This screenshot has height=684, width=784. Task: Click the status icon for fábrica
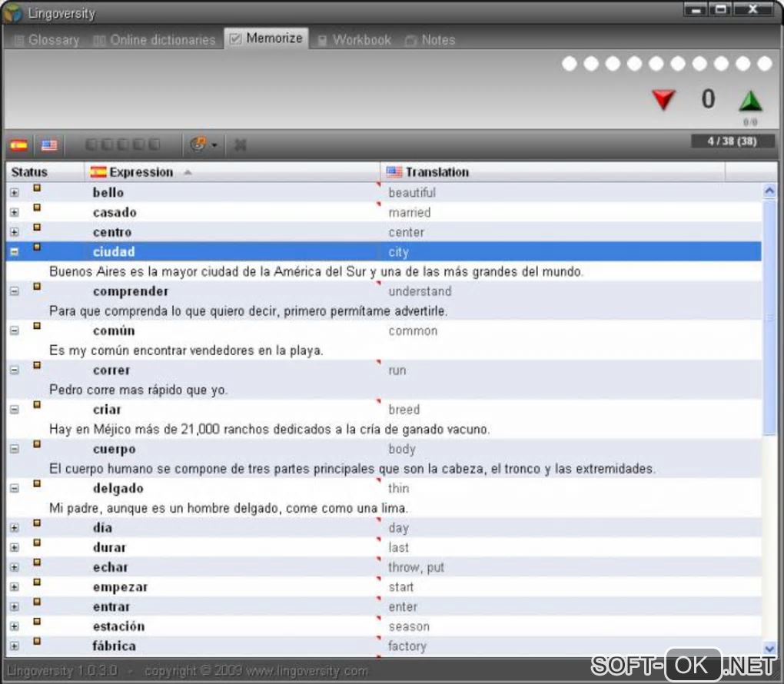click(x=37, y=642)
